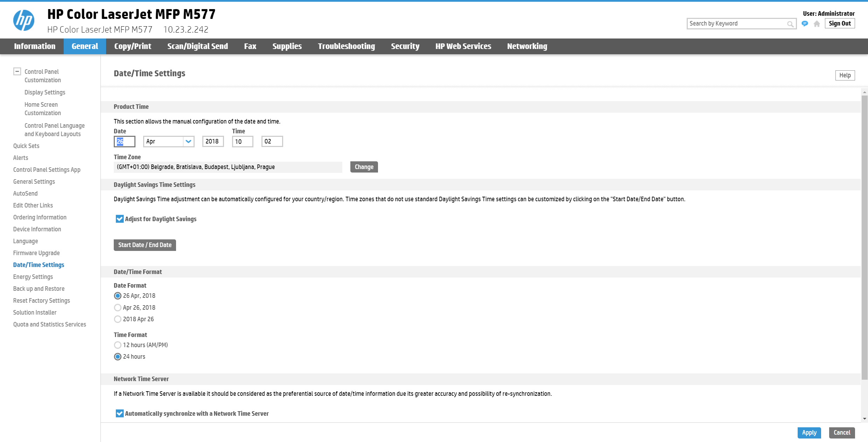Collapse Control Panel Customization tree
The image size is (868, 442).
17,71
